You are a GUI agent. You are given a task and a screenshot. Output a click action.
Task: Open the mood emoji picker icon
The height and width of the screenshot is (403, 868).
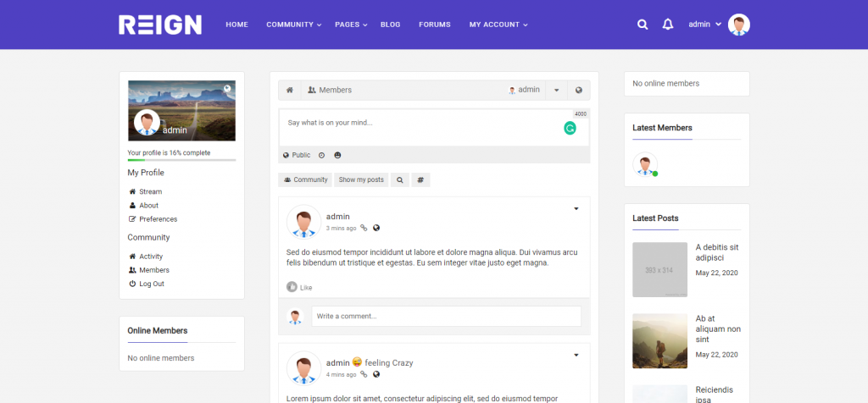tap(337, 155)
